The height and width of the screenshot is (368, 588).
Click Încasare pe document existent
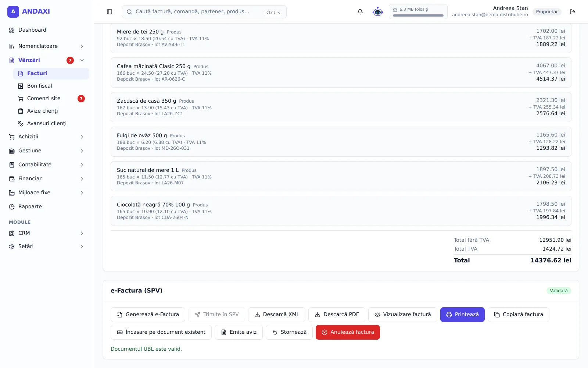click(161, 332)
